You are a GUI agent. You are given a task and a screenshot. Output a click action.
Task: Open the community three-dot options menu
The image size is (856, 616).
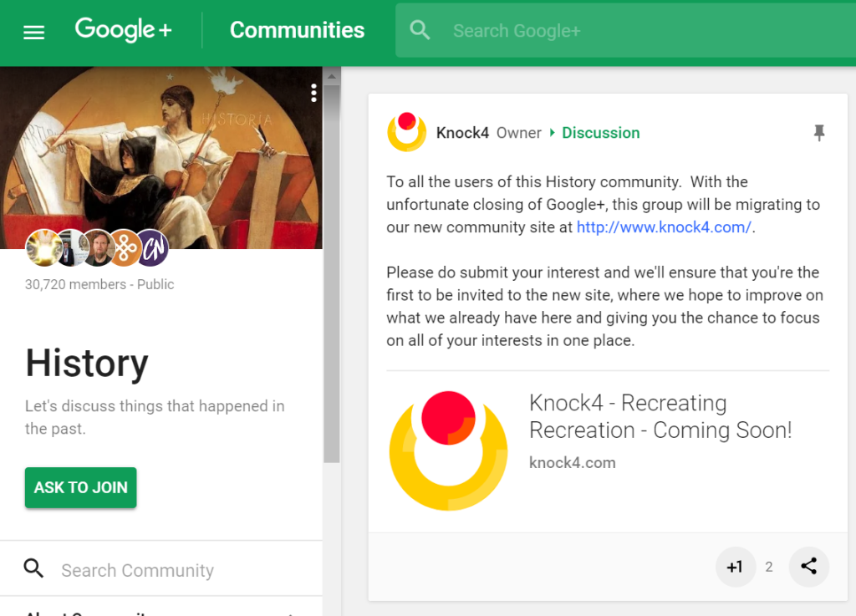click(x=313, y=93)
